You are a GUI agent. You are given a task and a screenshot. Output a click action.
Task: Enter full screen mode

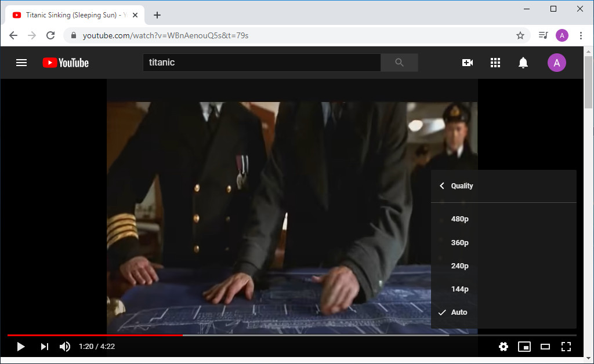point(566,347)
